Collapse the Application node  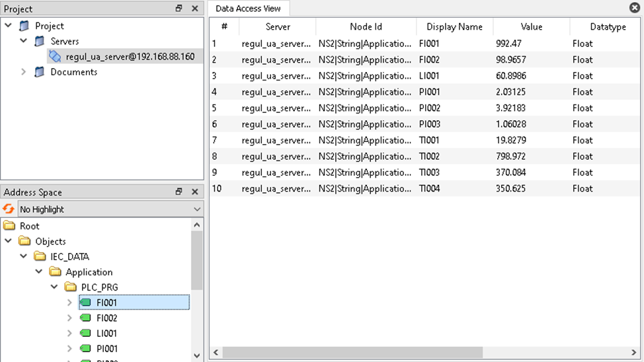click(39, 271)
